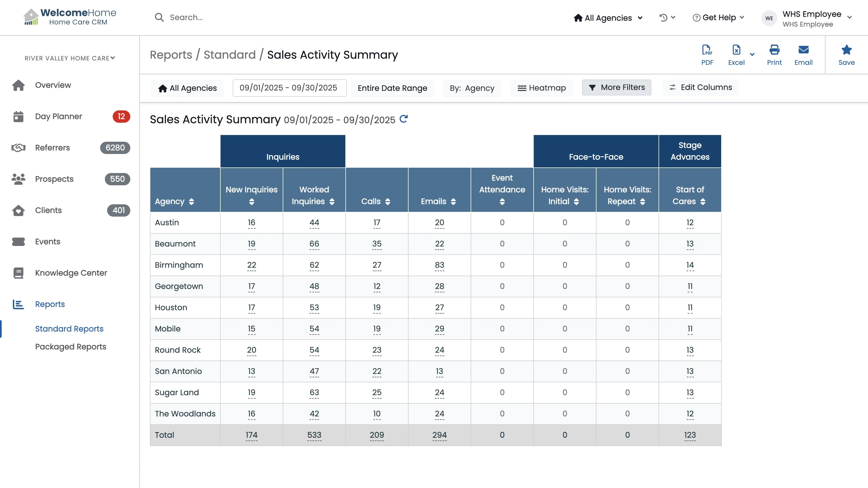Click the date range field
The image size is (868, 488).
click(289, 88)
